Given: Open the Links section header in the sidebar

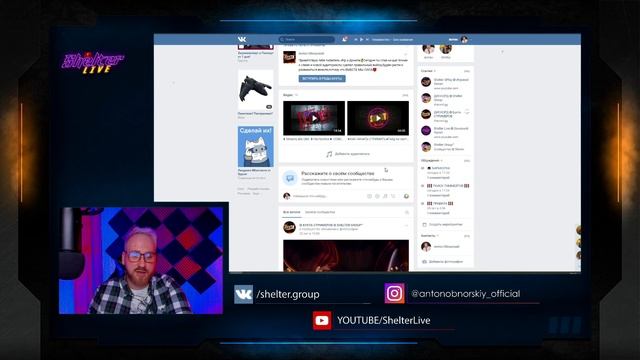Looking at the screenshot, I should pos(428,71).
